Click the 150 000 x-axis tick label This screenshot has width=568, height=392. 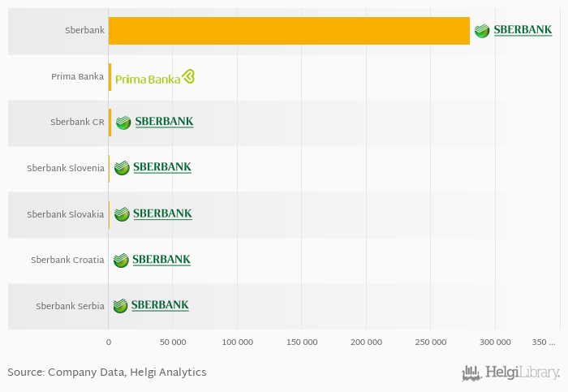click(x=303, y=342)
